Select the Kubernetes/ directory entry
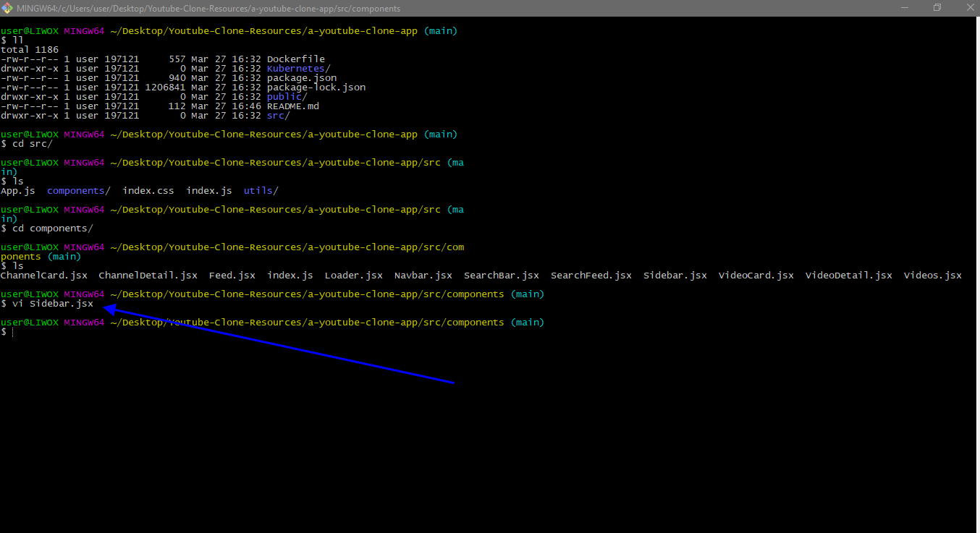This screenshot has width=980, height=533. [x=298, y=69]
